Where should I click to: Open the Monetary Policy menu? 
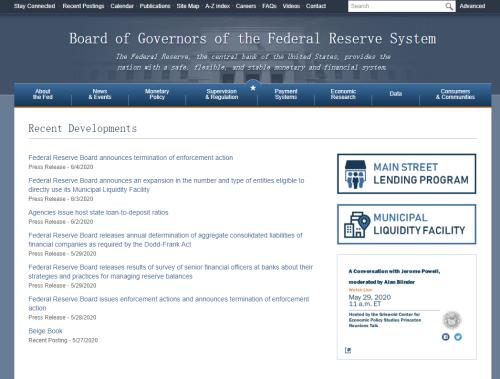tap(157, 94)
